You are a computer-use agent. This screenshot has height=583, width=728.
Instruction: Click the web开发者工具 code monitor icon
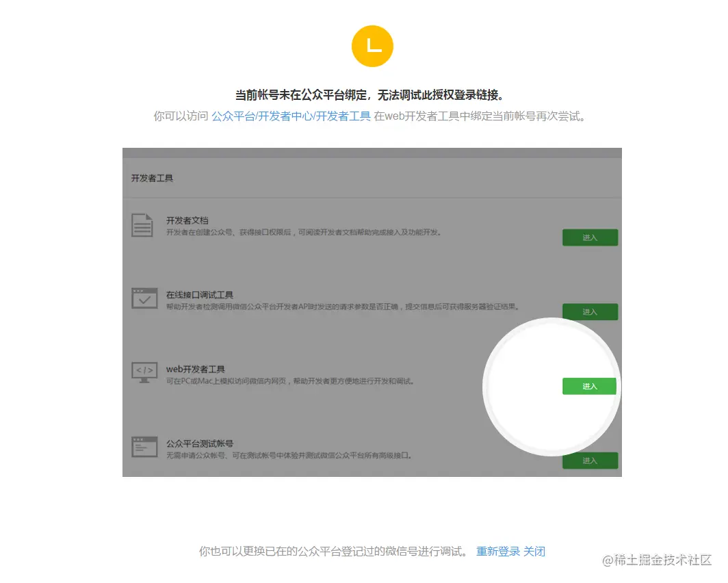(x=144, y=372)
